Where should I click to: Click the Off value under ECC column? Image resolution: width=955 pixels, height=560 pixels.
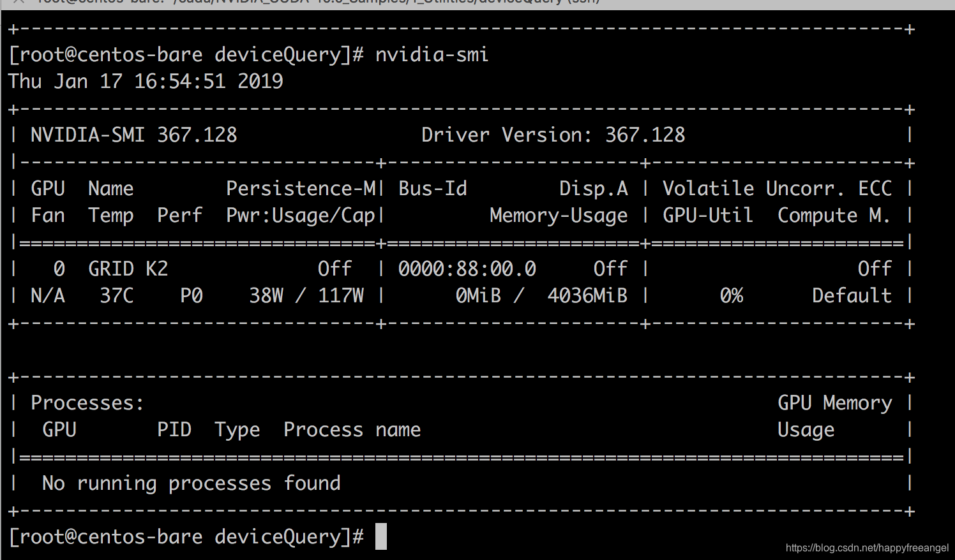(x=875, y=269)
